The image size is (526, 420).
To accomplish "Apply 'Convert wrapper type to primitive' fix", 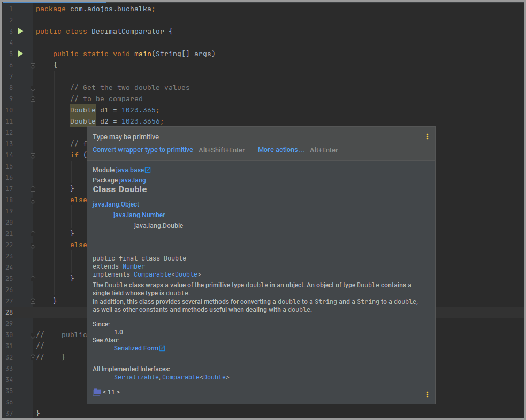I will click(142, 150).
